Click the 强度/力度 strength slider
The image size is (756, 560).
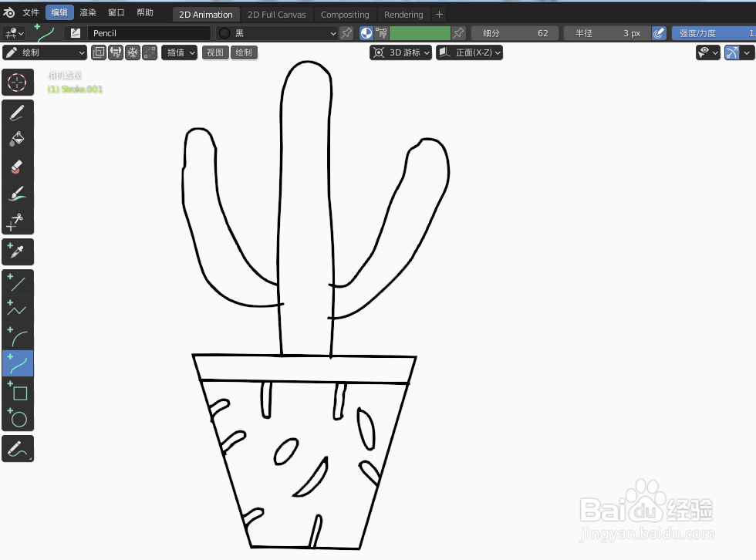tap(714, 33)
